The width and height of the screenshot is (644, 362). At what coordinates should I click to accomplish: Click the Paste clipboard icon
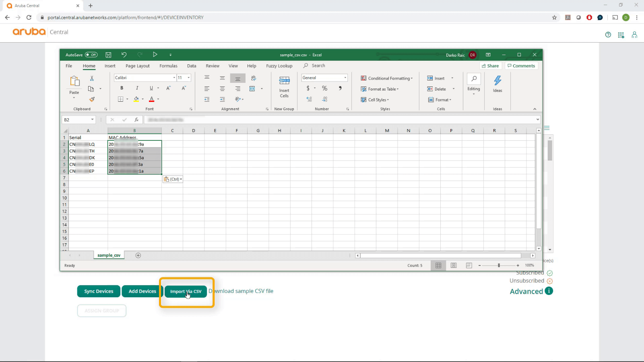point(75,81)
